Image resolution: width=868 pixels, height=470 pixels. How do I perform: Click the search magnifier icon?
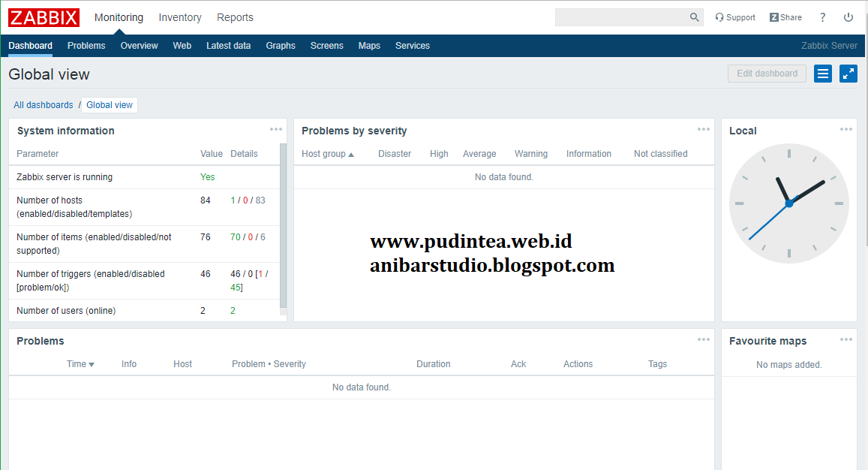tap(694, 17)
